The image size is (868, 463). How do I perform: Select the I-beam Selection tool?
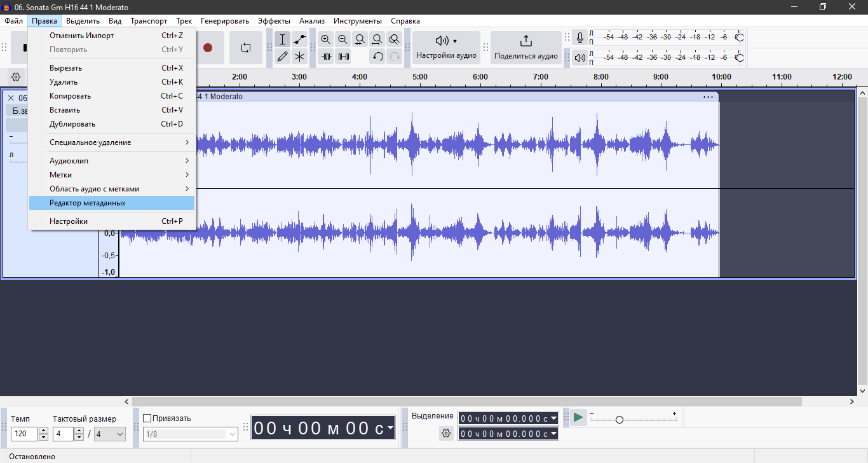283,39
